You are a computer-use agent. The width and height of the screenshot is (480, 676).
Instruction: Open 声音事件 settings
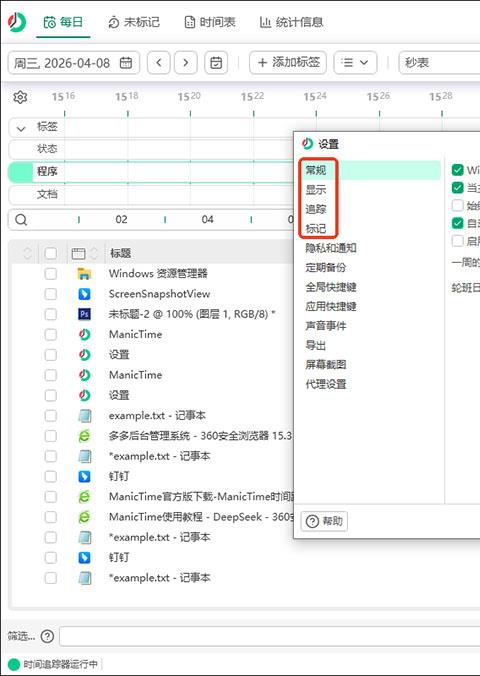pyautogui.click(x=326, y=325)
